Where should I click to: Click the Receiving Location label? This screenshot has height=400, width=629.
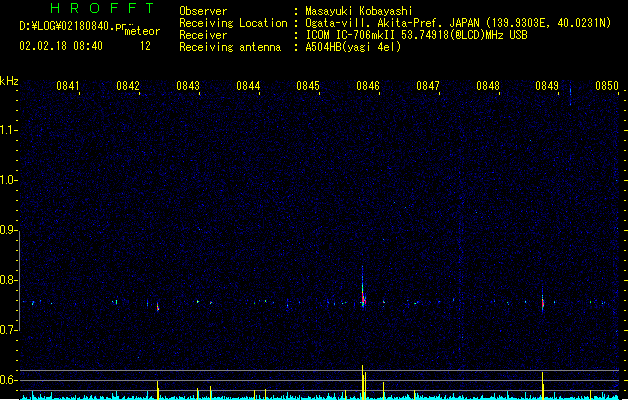click(x=233, y=23)
